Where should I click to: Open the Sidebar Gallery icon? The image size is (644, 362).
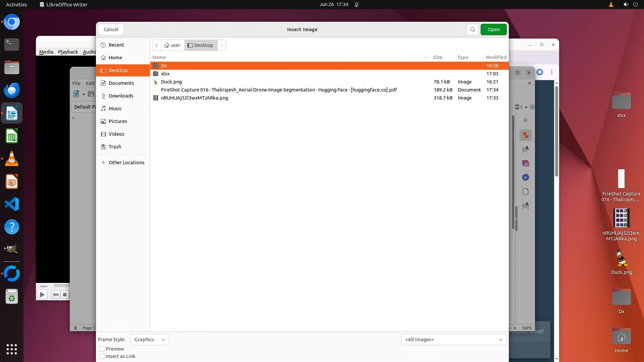click(526, 163)
